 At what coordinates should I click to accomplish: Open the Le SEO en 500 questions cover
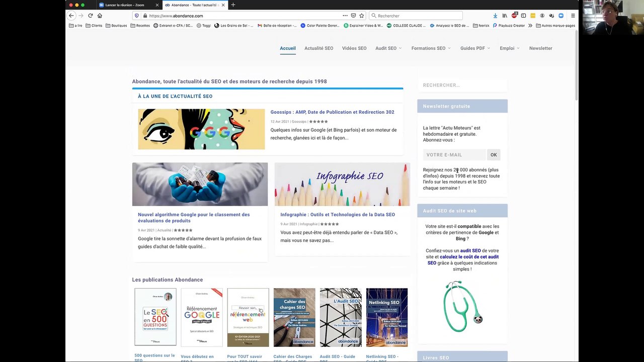[155, 317]
